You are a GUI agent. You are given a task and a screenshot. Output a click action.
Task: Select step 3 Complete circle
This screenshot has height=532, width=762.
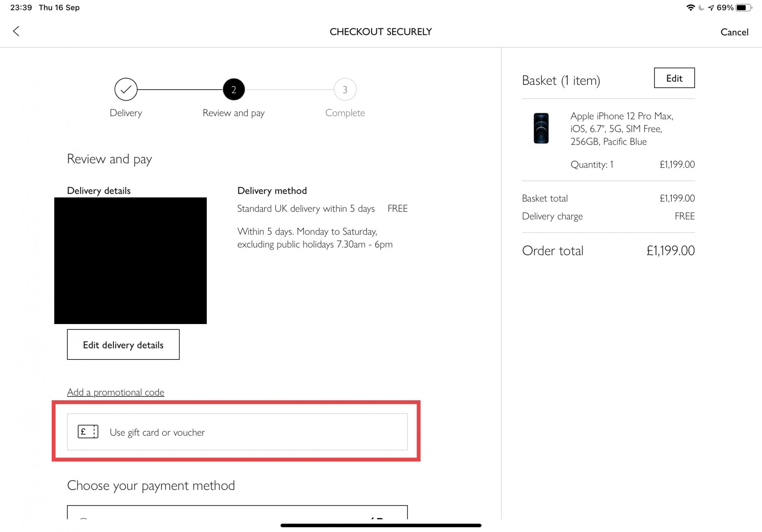[x=345, y=89]
